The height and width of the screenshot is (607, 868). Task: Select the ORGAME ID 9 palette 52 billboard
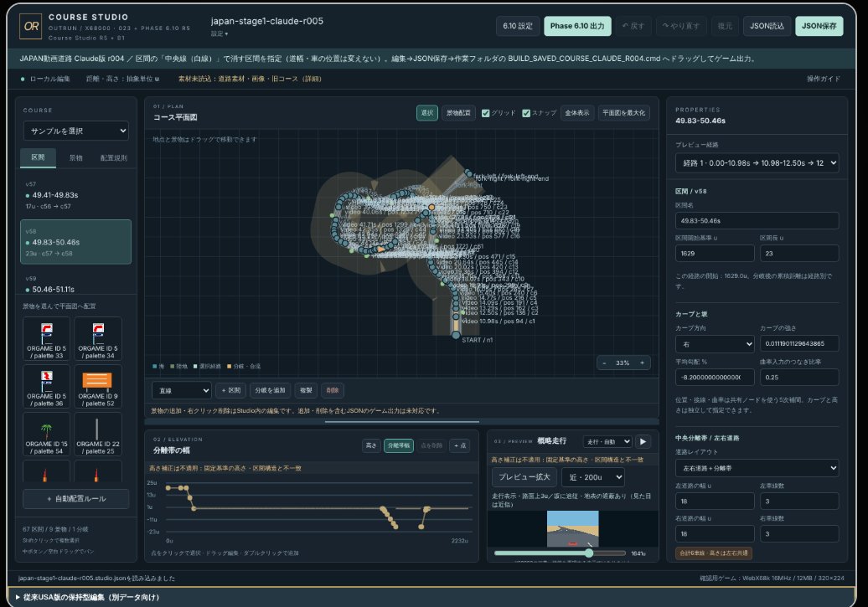[98, 387]
